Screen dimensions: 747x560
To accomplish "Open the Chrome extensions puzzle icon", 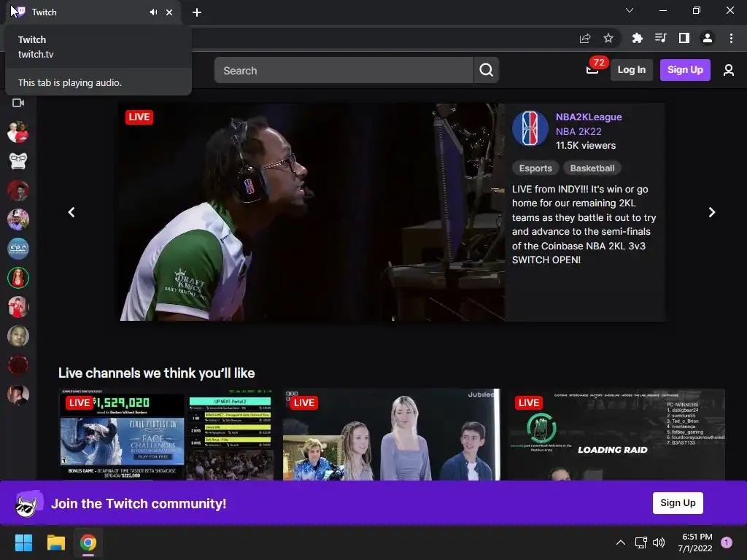I will [x=637, y=38].
